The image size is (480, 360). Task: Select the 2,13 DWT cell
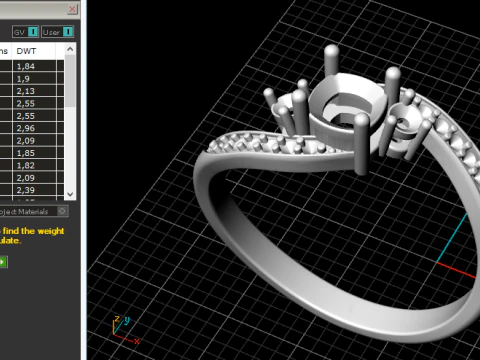click(x=34, y=91)
